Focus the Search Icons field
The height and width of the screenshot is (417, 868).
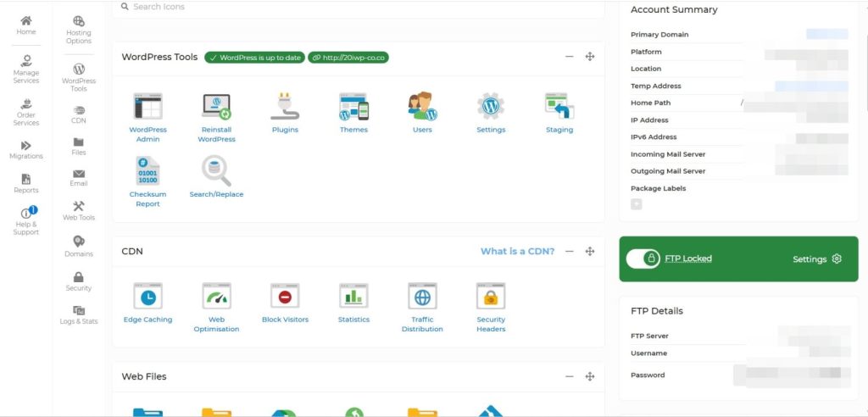click(359, 8)
